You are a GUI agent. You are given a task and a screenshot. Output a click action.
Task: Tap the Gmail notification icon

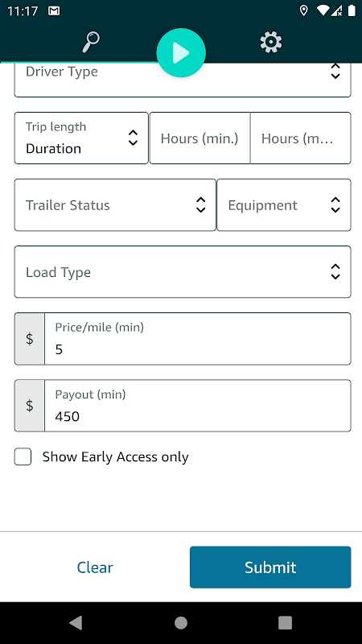coord(54,11)
